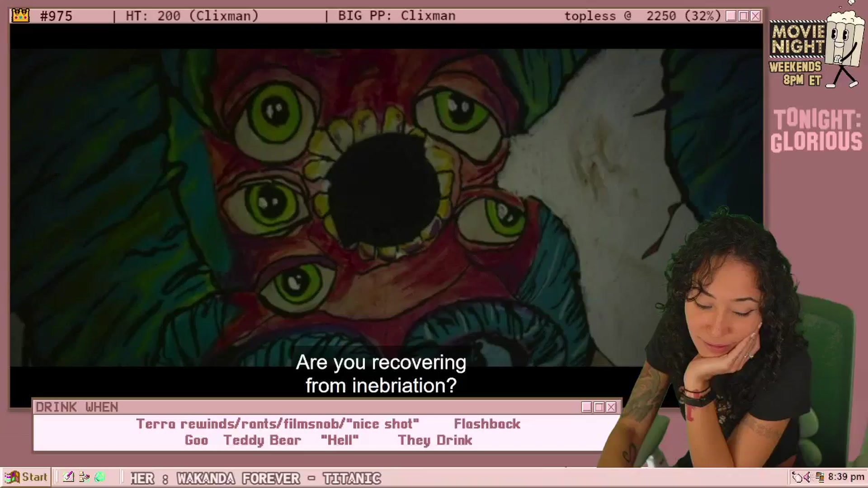
Task: Click the network computers tray icon
Action: 819,477
